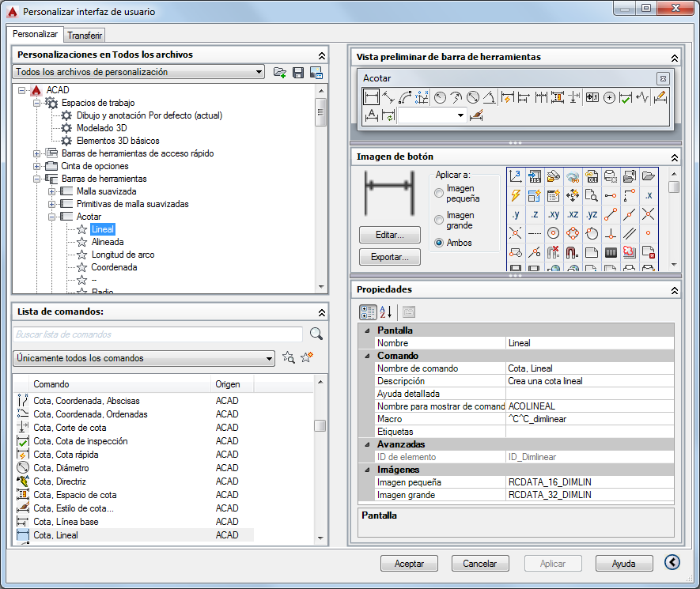
Task: Pick the 3DS import image in button library
Action: 535,176
